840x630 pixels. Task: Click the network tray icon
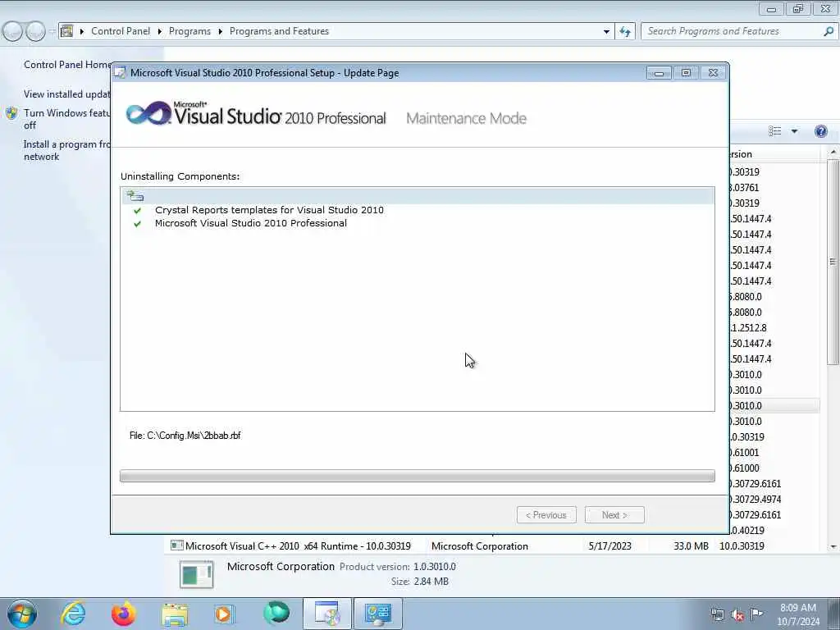(717, 615)
